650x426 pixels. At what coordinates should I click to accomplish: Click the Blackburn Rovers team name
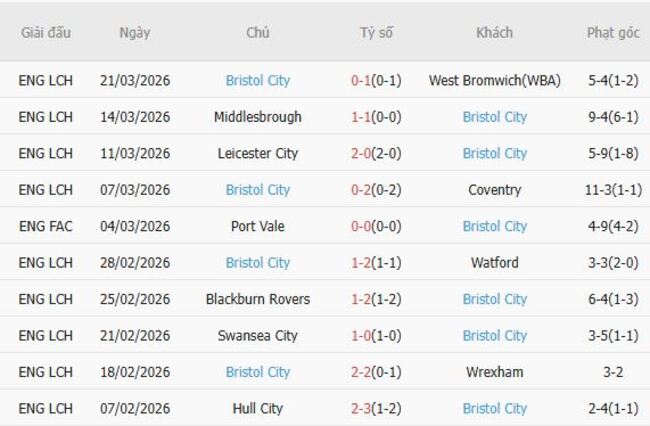pyautogui.click(x=258, y=299)
